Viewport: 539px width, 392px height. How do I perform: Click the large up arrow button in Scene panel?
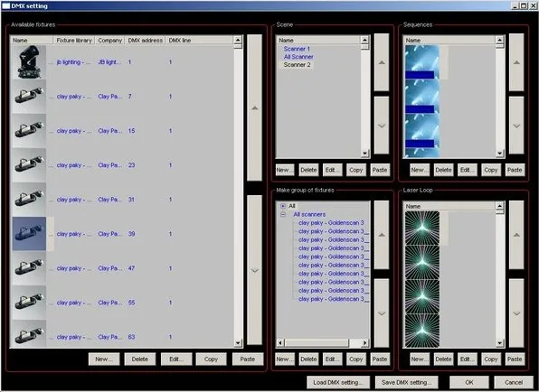click(x=382, y=62)
